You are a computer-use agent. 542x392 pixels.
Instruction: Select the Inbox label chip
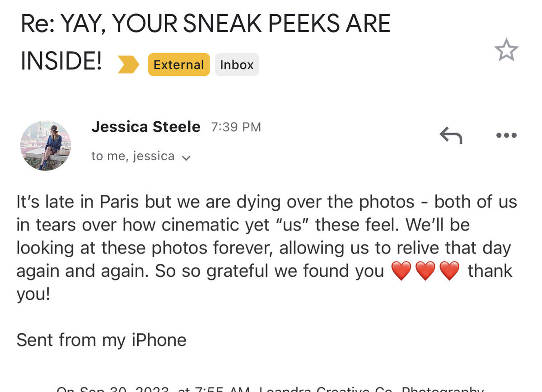tap(237, 65)
